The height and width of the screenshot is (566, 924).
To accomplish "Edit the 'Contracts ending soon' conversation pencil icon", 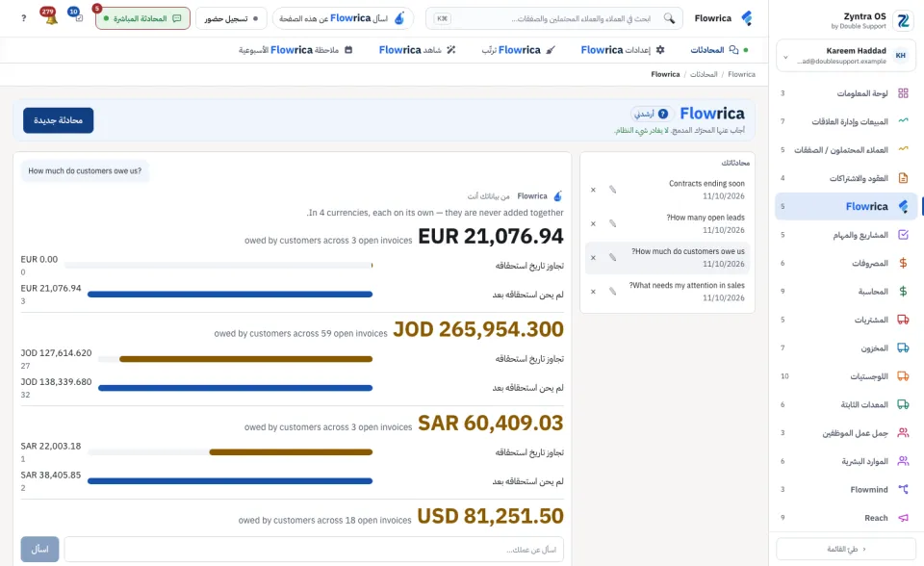I will [x=613, y=190].
